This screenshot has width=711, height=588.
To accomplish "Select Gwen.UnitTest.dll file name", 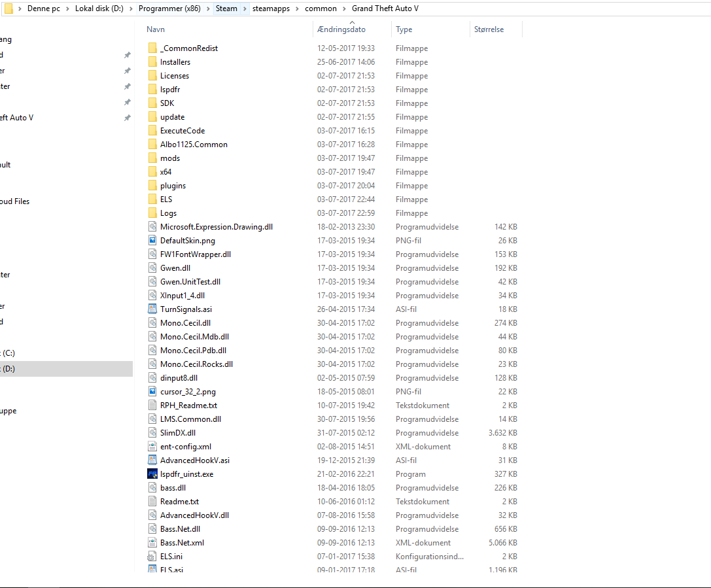I will [190, 281].
